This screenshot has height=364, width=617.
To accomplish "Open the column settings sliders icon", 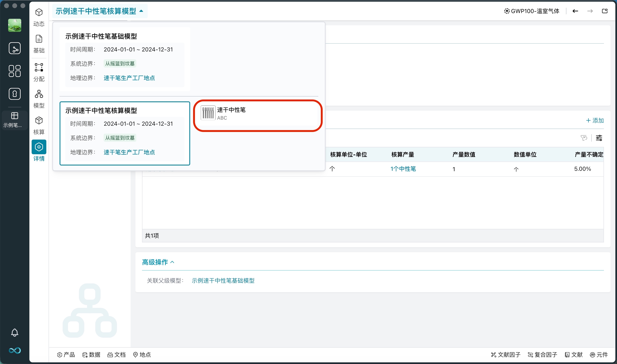I will pos(599,138).
